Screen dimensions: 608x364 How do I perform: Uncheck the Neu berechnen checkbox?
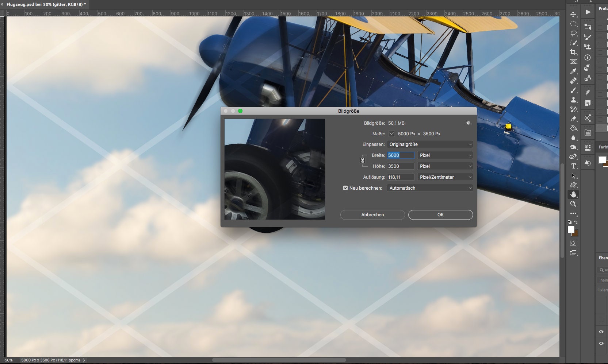tap(346, 188)
